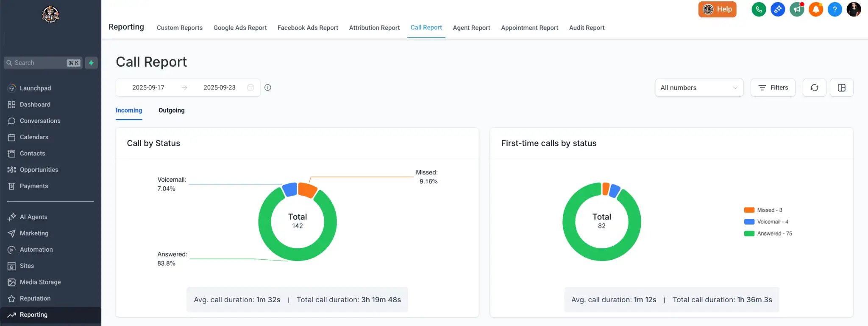This screenshot has height=326, width=868.
Task: Expand the All numbers dropdown
Action: tap(699, 88)
